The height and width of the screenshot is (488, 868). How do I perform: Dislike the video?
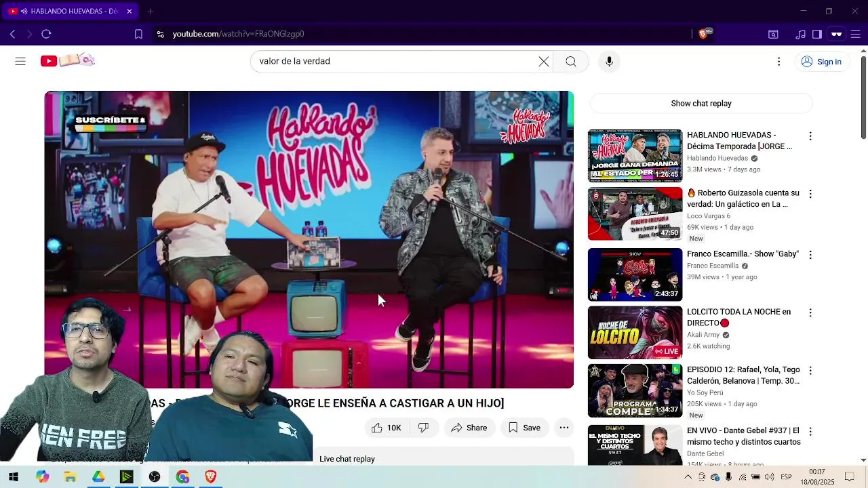tap(423, 428)
